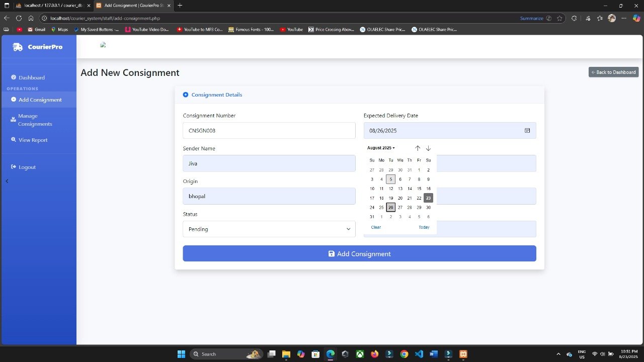The width and height of the screenshot is (644, 362).
Task: Click the previous month up arrow
Action: 418,148
